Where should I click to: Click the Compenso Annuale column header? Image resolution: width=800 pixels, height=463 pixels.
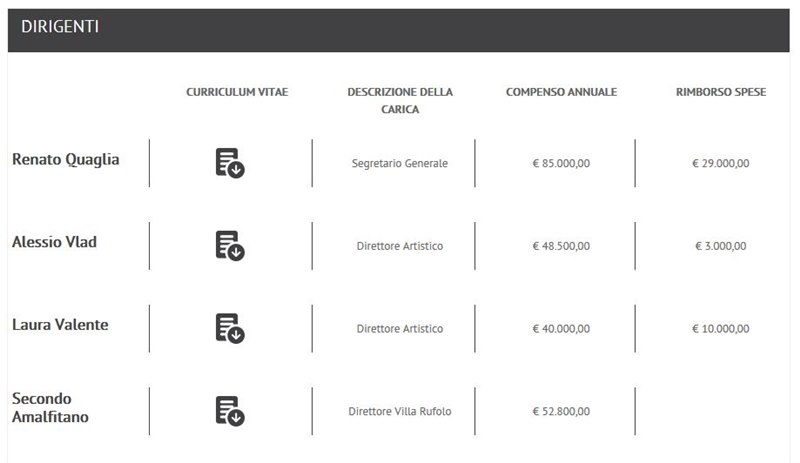coord(561,92)
